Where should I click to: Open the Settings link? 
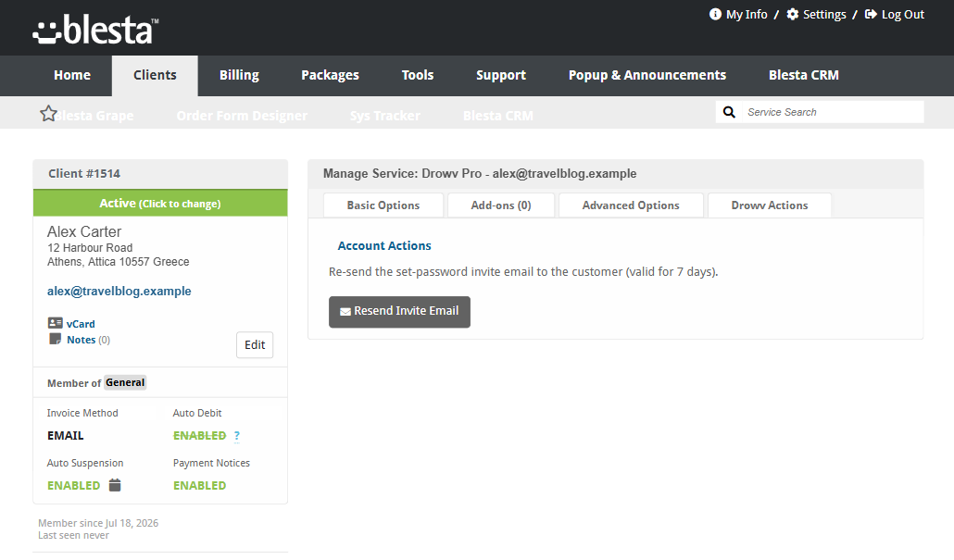pyautogui.click(x=824, y=14)
